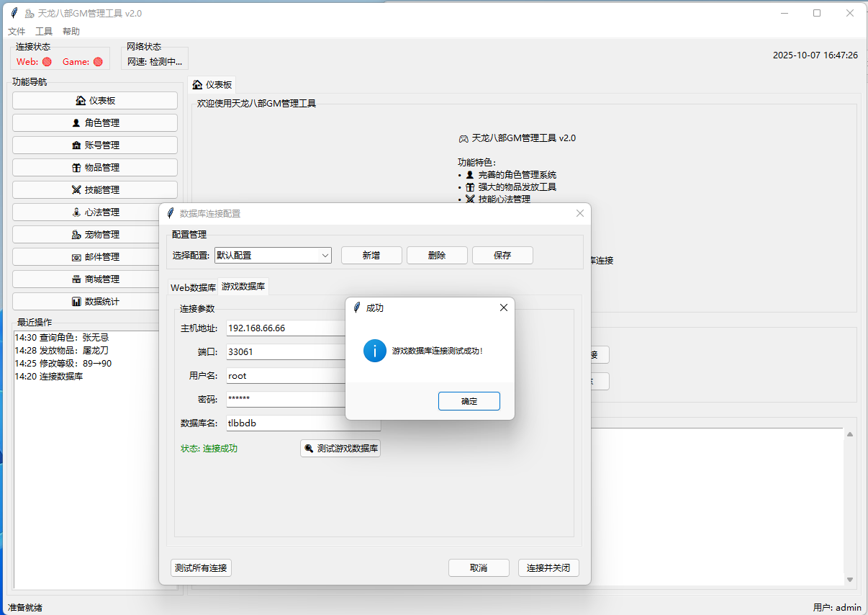The image size is (868, 615).
Task: Click the blue info icon in success dialog
Action: [x=374, y=351]
